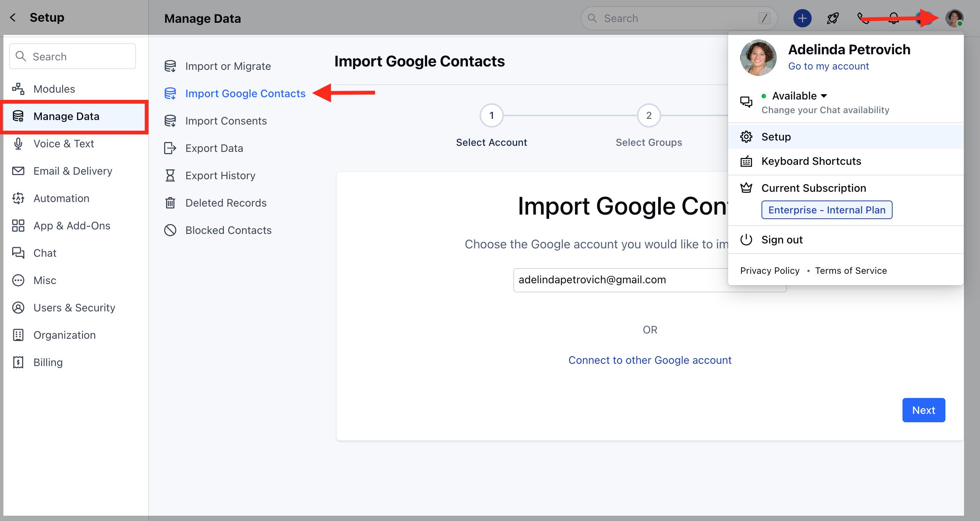Open the rocket icon in top bar
Screen dimensions: 980x521
point(833,18)
